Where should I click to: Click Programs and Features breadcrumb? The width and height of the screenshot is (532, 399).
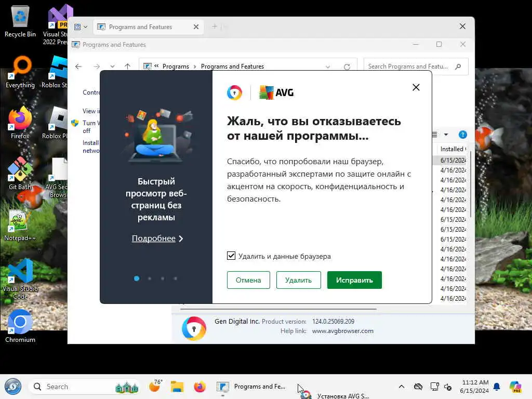pyautogui.click(x=232, y=66)
